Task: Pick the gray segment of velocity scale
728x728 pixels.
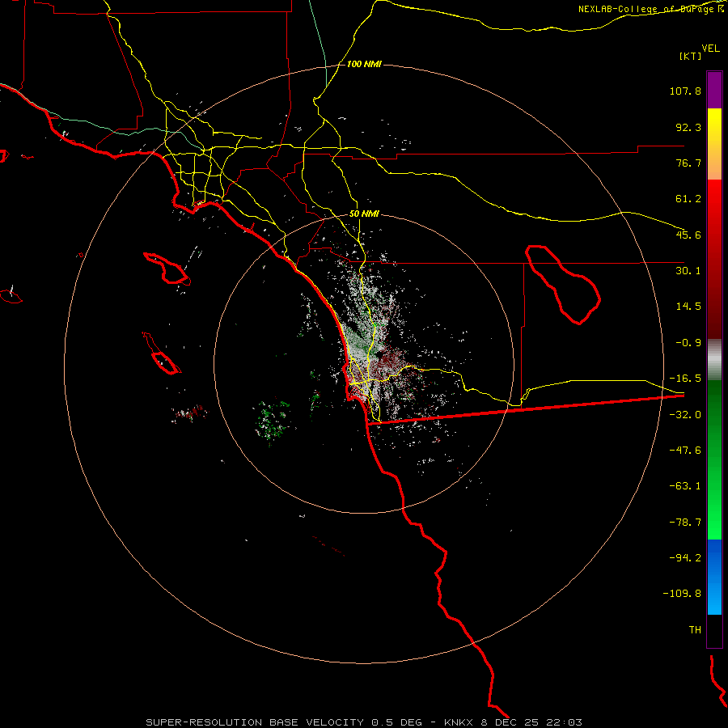Action: point(714,359)
